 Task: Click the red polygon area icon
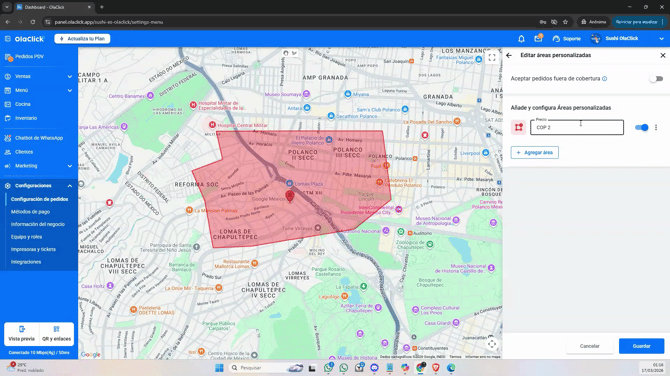[x=518, y=127]
